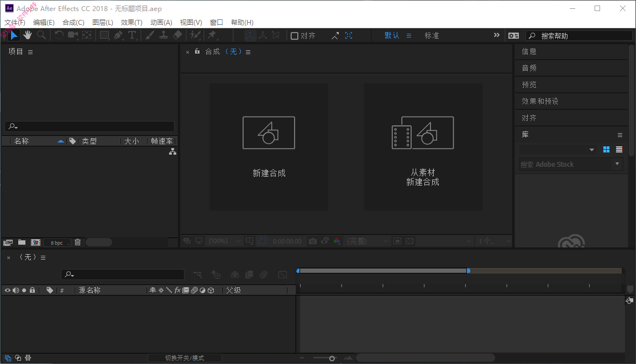Open the project flowchart view icon
This screenshot has width=636, height=364.
coord(173,151)
